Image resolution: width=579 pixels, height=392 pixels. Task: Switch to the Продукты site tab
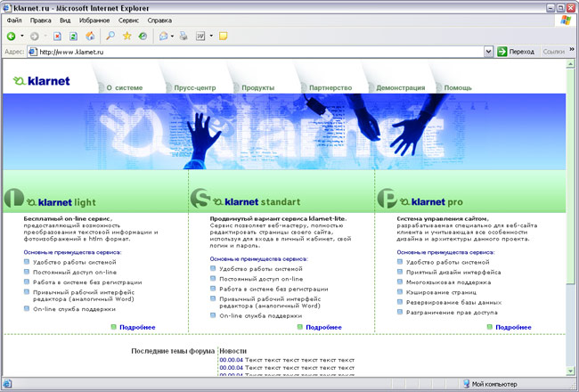click(x=257, y=88)
